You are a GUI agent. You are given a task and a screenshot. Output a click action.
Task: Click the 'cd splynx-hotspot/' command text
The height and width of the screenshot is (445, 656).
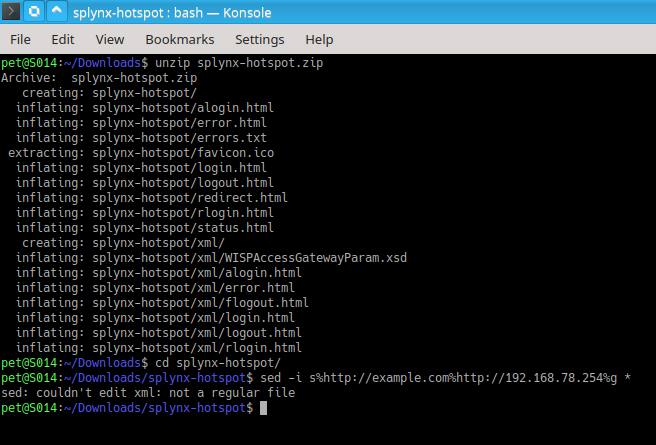point(211,363)
